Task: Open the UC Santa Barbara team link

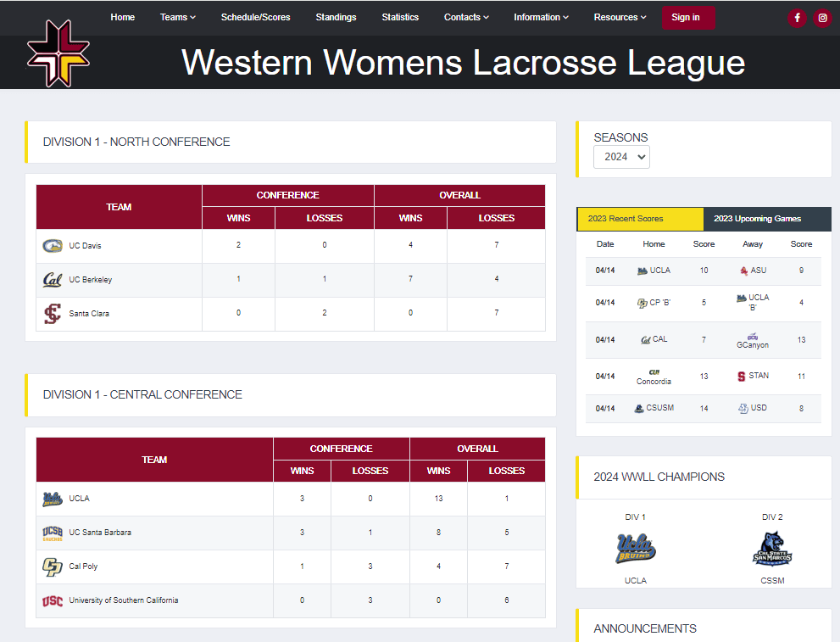Action: coord(100,532)
